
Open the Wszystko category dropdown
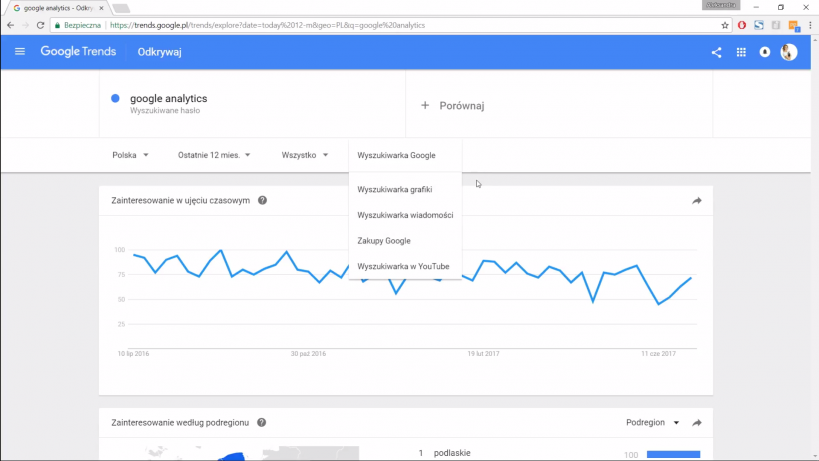[x=305, y=155]
